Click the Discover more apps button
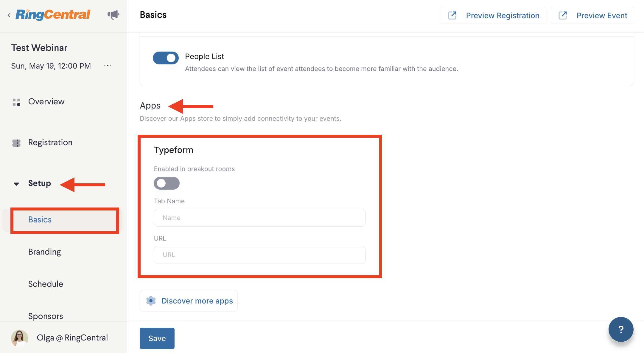 click(189, 301)
